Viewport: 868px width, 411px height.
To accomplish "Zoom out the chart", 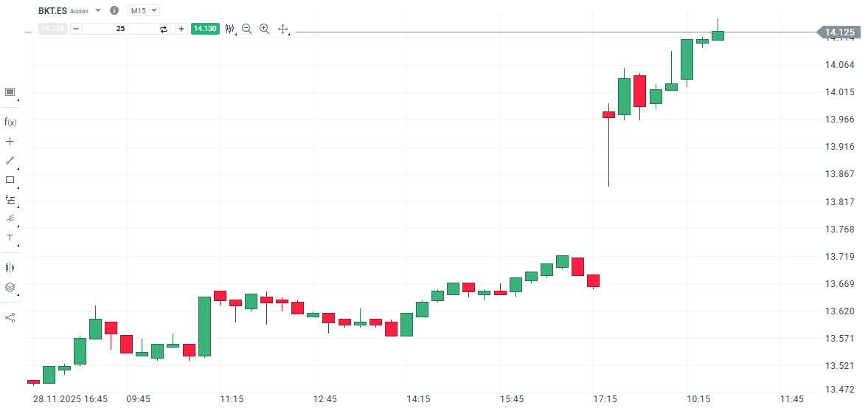I will [247, 29].
